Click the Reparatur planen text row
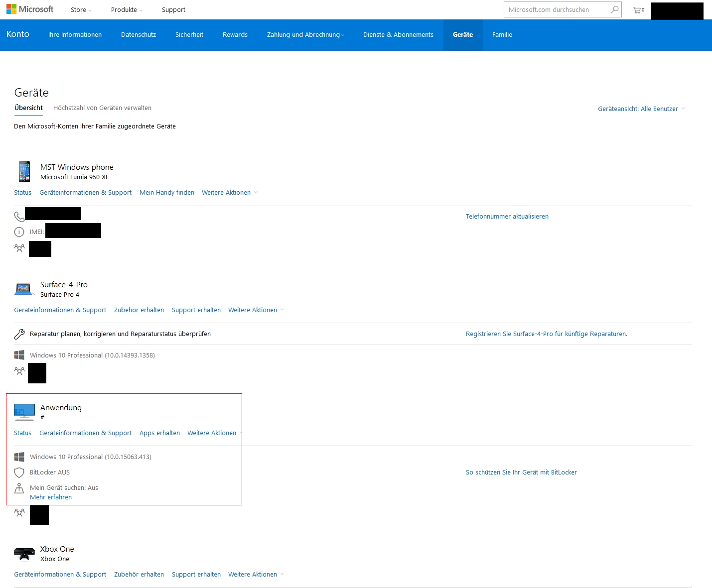The width and height of the screenshot is (712, 588). click(120, 334)
